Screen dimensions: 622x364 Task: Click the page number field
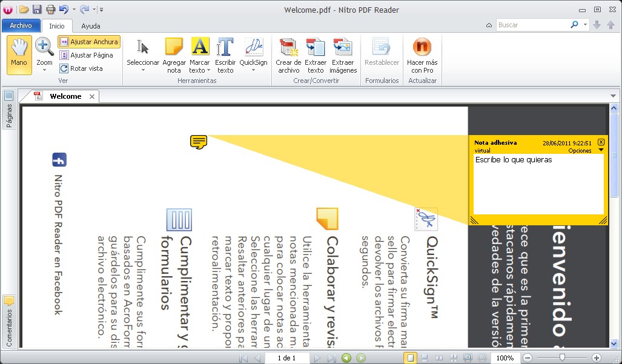pyautogui.click(x=286, y=358)
